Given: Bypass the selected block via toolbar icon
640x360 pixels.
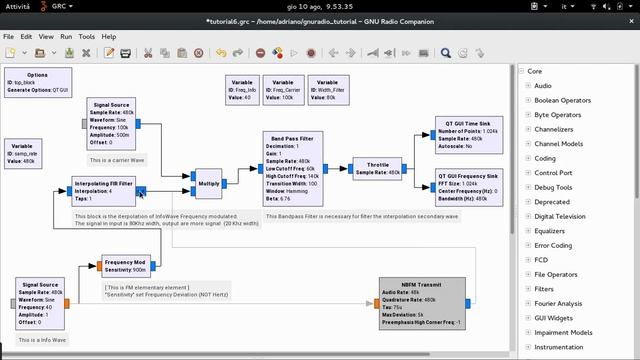Looking at the screenshot, I should point(406,53).
